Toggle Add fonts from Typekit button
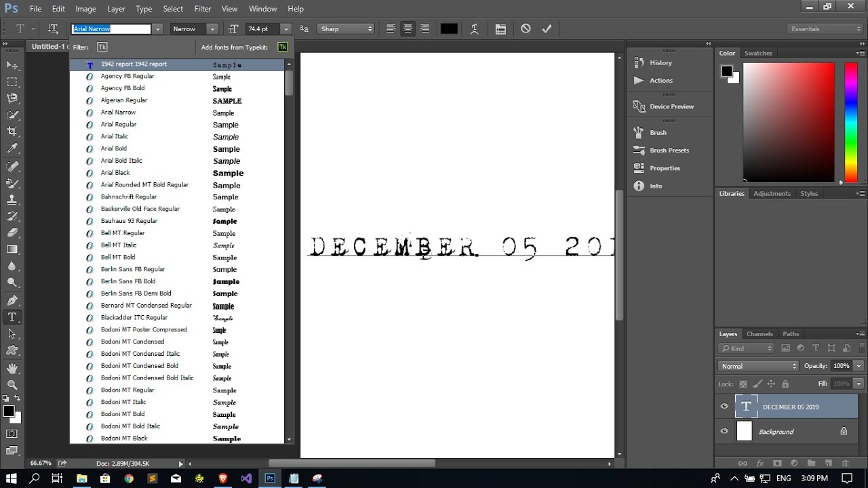The width and height of the screenshot is (868, 488). 283,47
